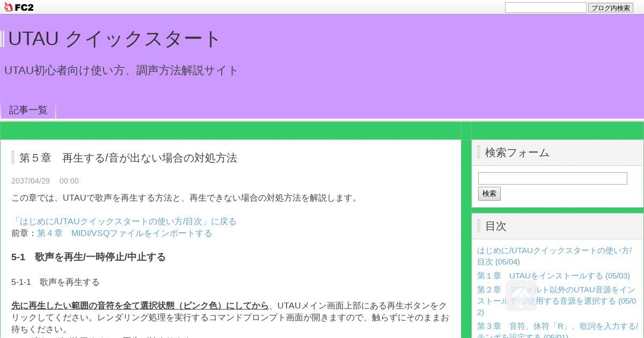Image resolution: width=644 pixels, height=338 pixels.
Task: Open sidebar link 第１章 UTAUをインストールする
Action: click(x=553, y=275)
